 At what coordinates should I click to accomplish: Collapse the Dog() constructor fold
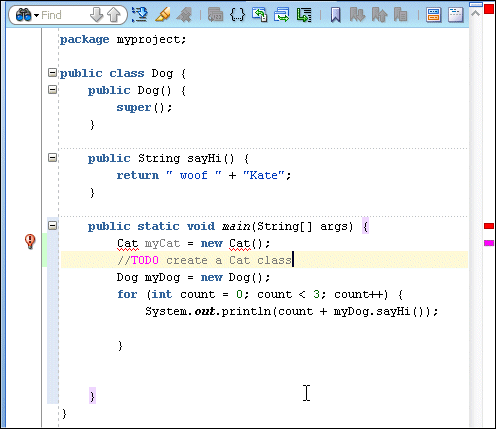point(52,89)
